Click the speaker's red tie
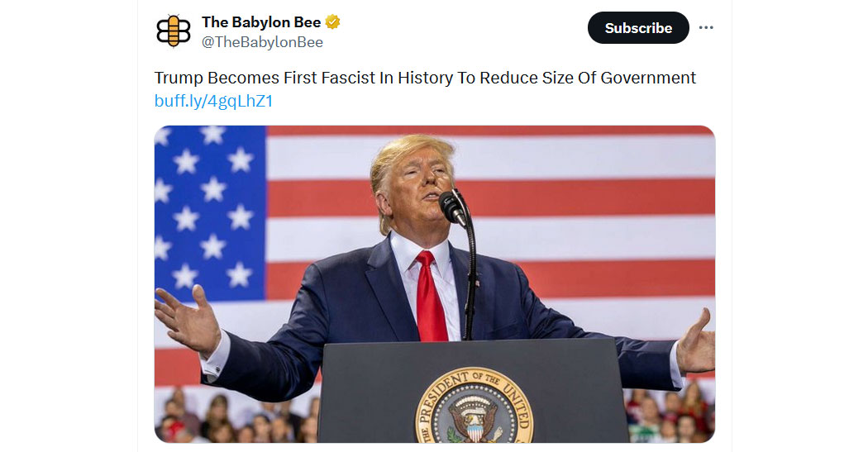The width and height of the screenshot is (868, 452). point(430,296)
